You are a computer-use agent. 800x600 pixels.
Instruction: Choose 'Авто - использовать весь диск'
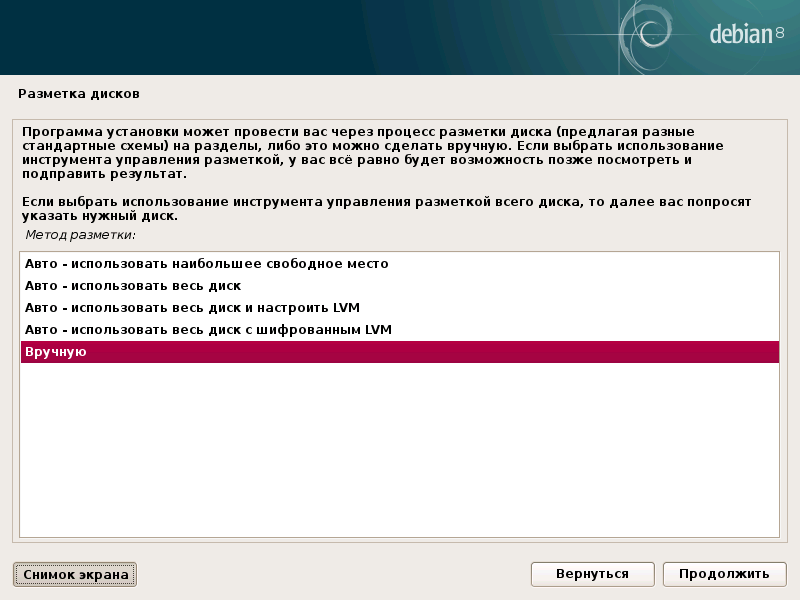coord(128,286)
